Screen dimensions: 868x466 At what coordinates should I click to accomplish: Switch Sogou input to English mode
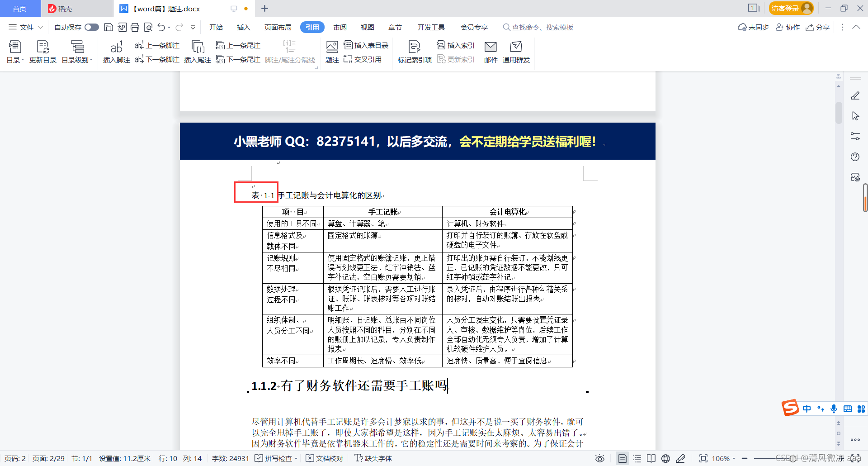pos(807,409)
